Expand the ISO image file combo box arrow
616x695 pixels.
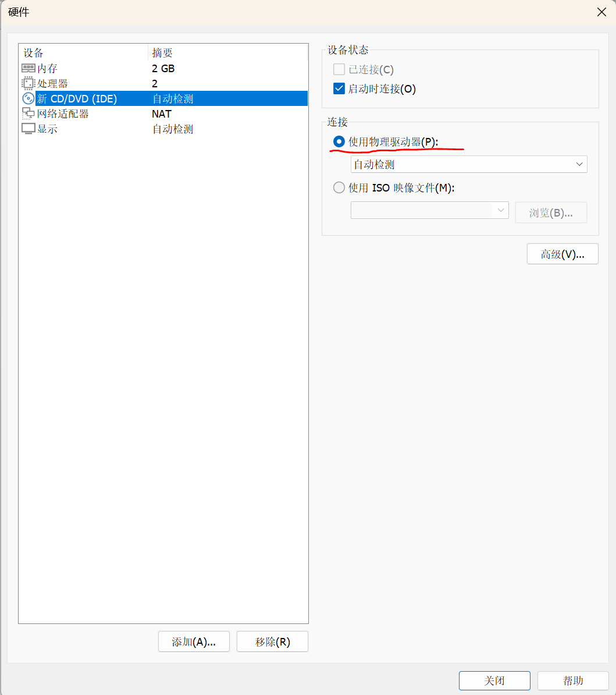tap(501, 210)
